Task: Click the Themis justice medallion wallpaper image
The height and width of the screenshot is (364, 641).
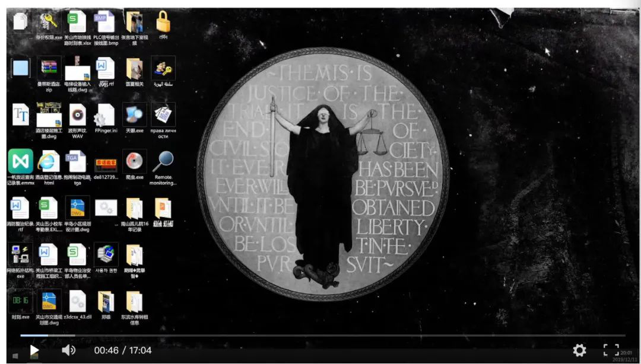Action: click(x=323, y=175)
